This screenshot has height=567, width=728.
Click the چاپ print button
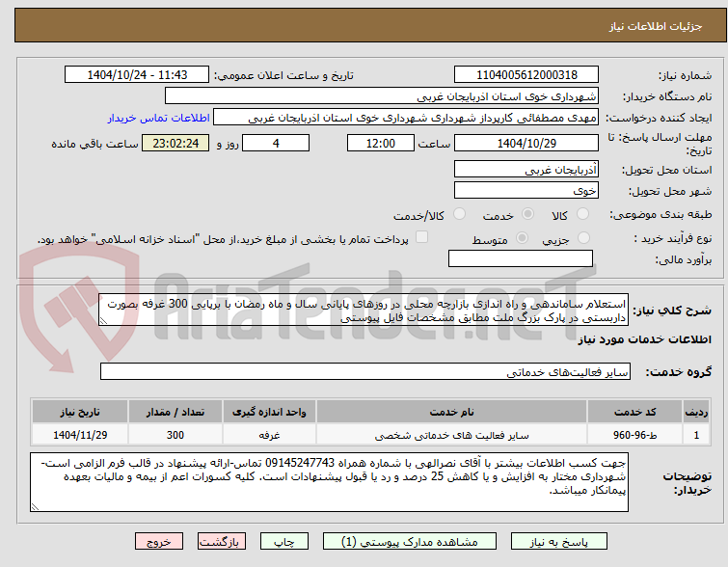coord(284,542)
